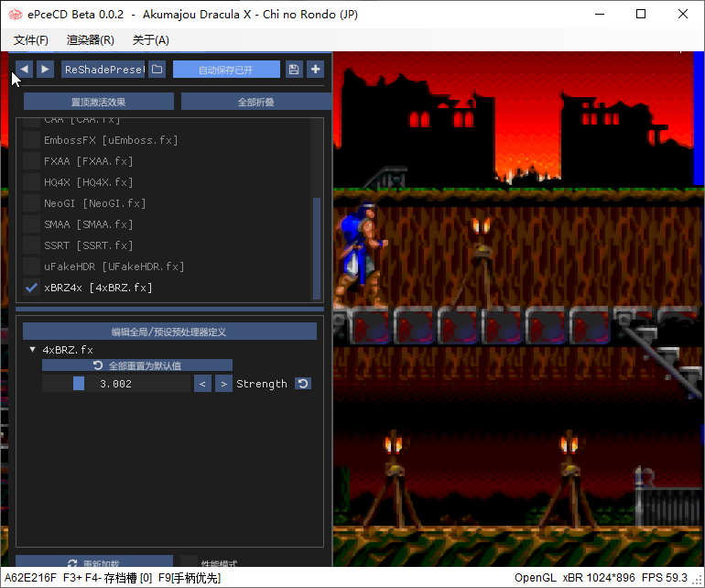Viewport: 705px width, 588px height.
Task: Select FXAA [FXAA.fx] row text
Action: coord(88,161)
